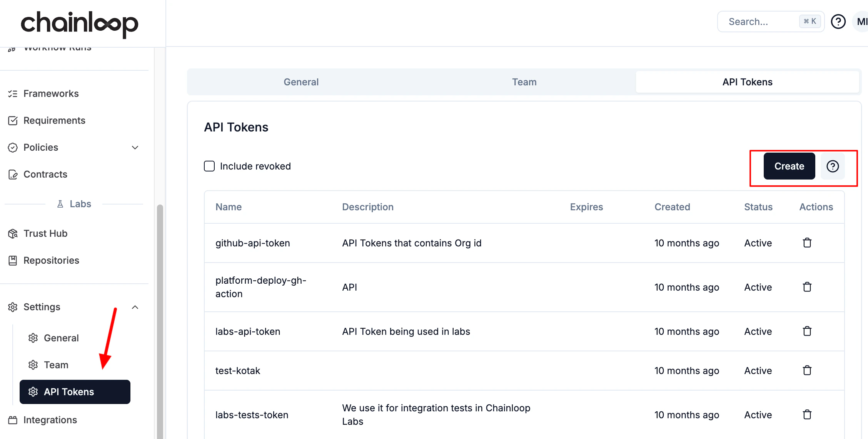868x439 pixels.
Task: Click the Create token button
Action: click(x=789, y=166)
